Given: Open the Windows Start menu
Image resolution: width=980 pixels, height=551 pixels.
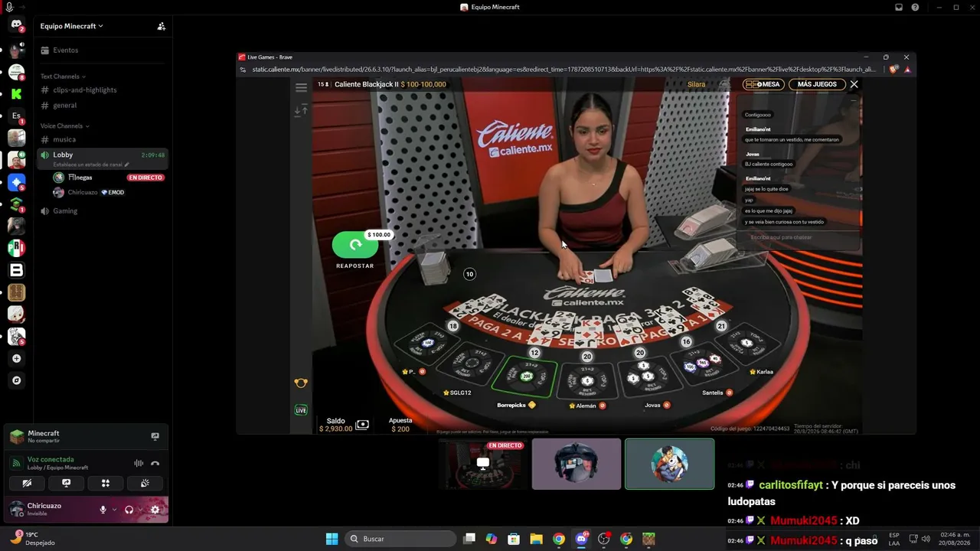Looking at the screenshot, I should (x=332, y=539).
